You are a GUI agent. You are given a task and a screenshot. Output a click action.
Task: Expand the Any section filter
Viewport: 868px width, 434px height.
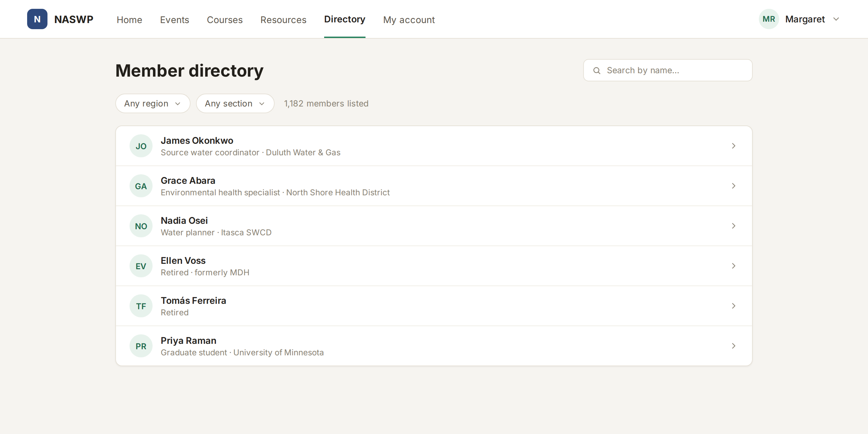coord(235,103)
